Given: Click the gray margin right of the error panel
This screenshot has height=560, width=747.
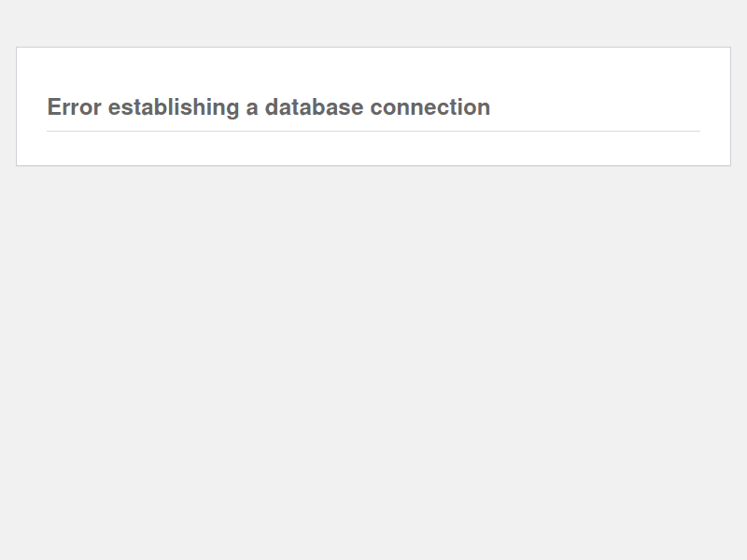Looking at the screenshot, I should [x=739, y=106].
